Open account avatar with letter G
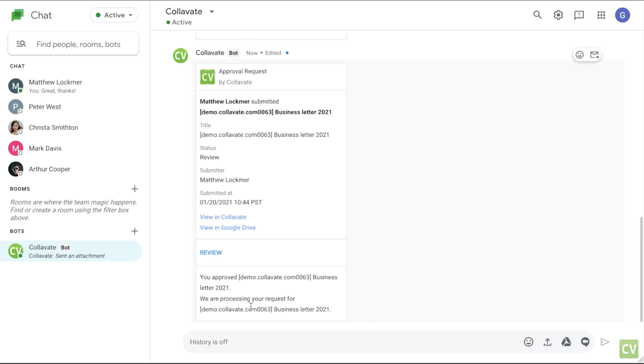The width and height of the screenshot is (644, 364). pyautogui.click(x=622, y=15)
